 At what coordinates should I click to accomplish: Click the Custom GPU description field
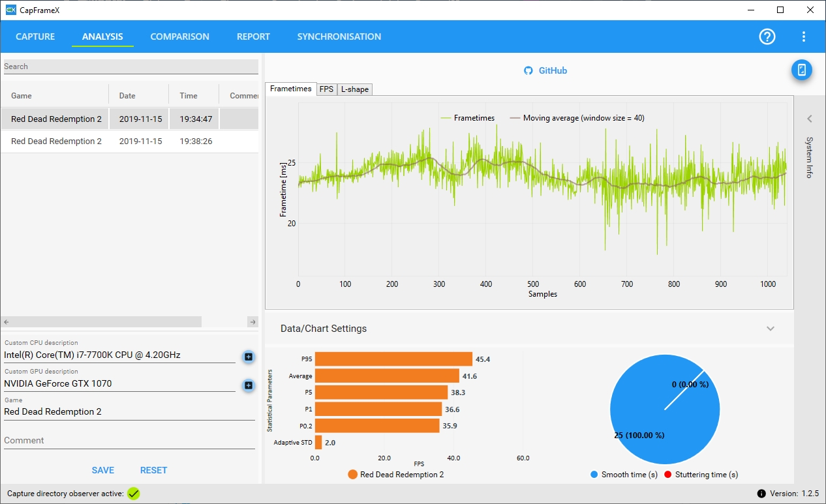(119, 383)
